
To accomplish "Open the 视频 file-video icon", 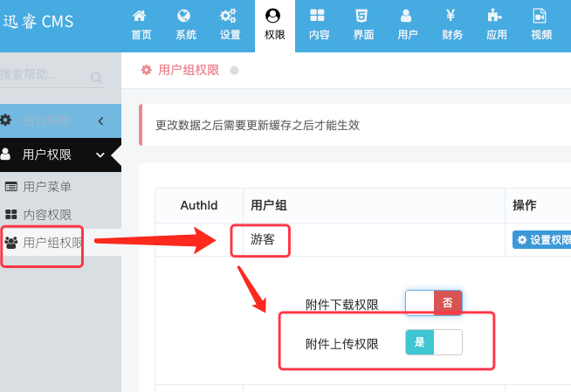I will click(x=540, y=16).
